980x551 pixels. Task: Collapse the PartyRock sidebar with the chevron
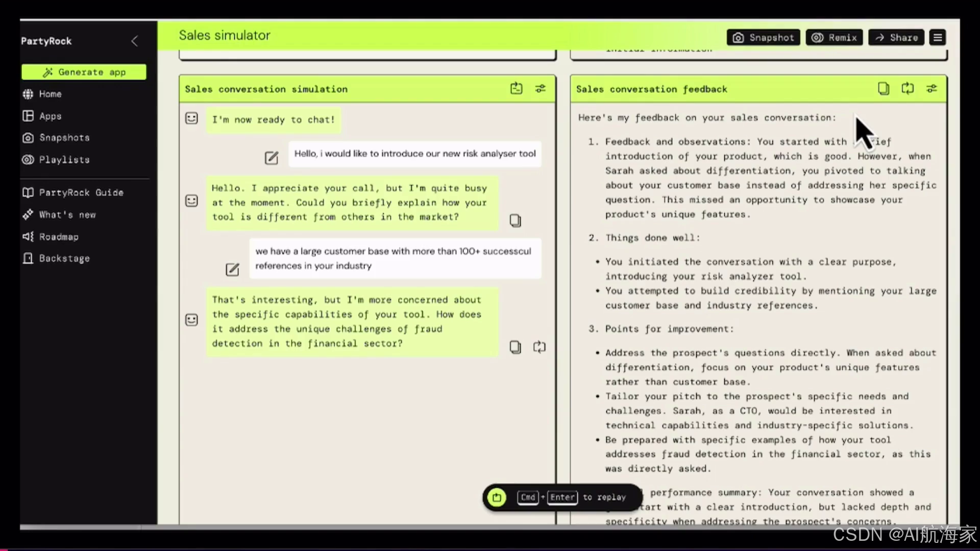click(134, 41)
